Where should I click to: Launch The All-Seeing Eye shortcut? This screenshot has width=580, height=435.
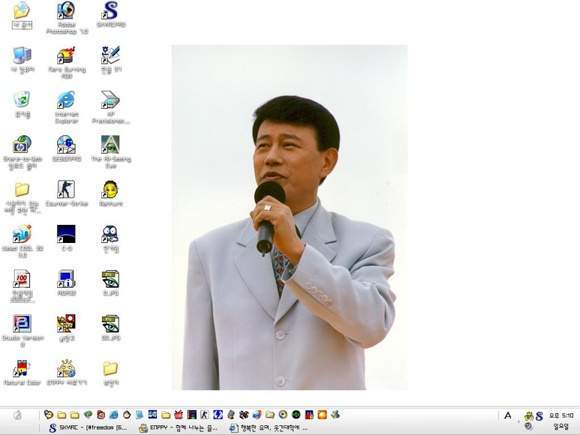pyautogui.click(x=110, y=145)
